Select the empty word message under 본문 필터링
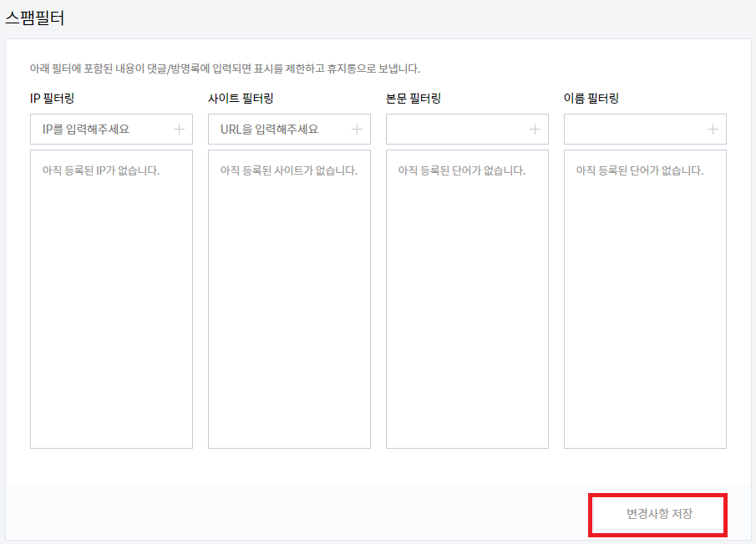Viewport: 756px width, 544px height. coord(461,170)
